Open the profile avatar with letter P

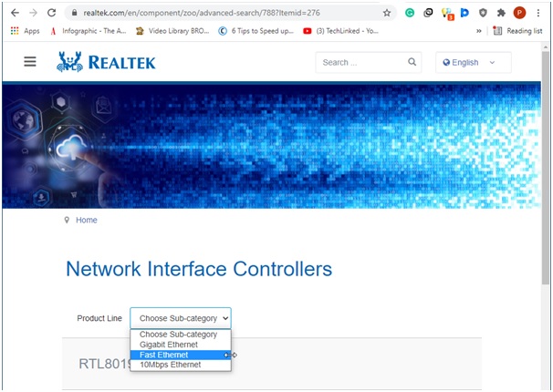(x=519, y=13)
